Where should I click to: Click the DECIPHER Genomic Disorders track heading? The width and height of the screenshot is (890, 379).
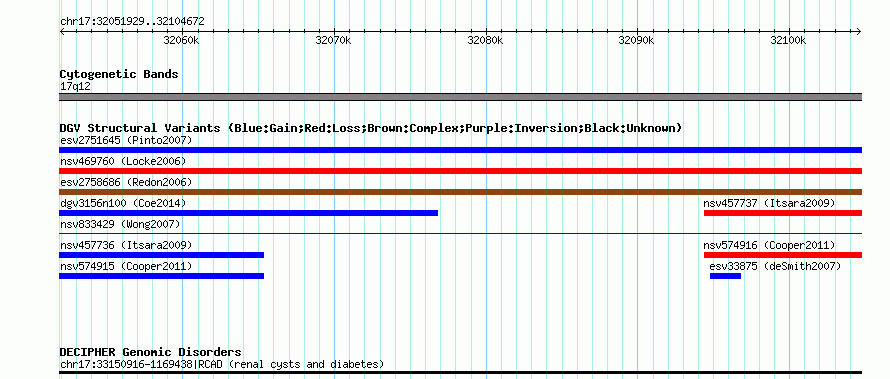[150, 352]
